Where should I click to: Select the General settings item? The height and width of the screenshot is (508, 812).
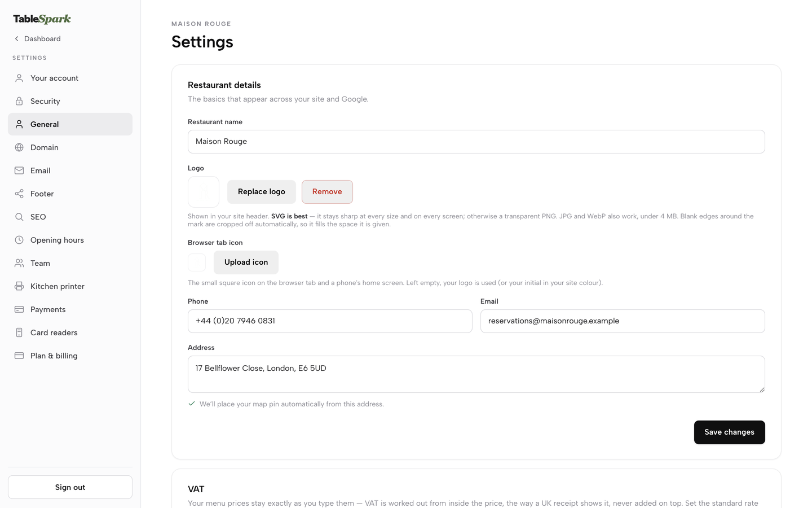[x=70, y=124]
